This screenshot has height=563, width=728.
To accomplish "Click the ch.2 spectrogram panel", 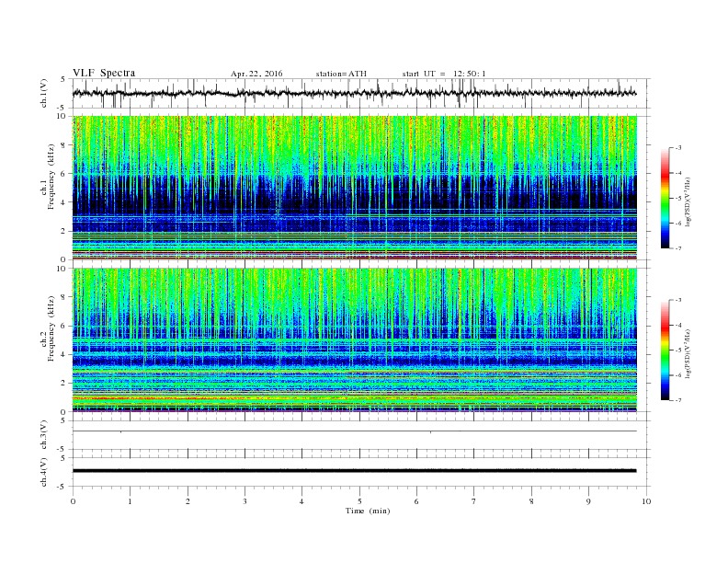I will click(x=354, y=340).
